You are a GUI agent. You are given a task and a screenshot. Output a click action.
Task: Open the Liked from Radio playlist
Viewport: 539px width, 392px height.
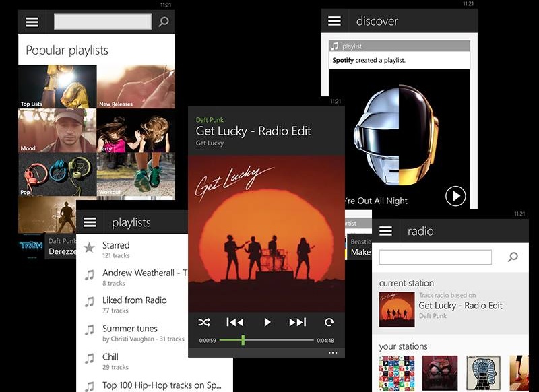click(132, 304)
